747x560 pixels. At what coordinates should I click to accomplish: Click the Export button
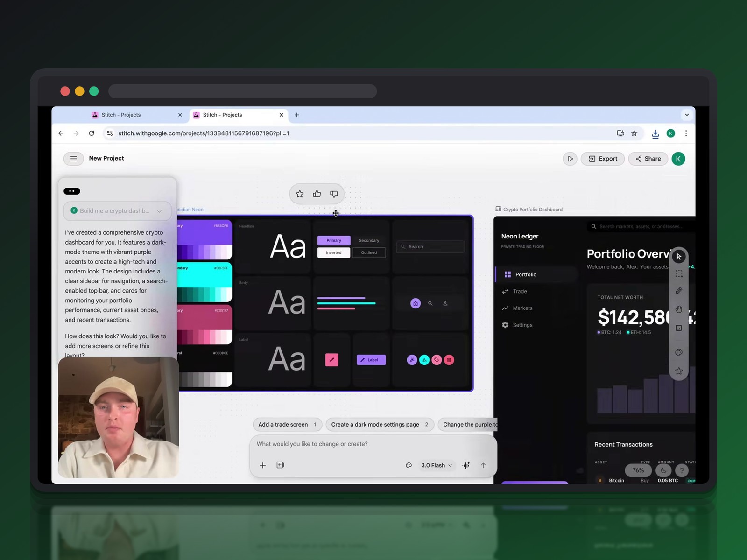pyautogui.click(x=603, y=159)
